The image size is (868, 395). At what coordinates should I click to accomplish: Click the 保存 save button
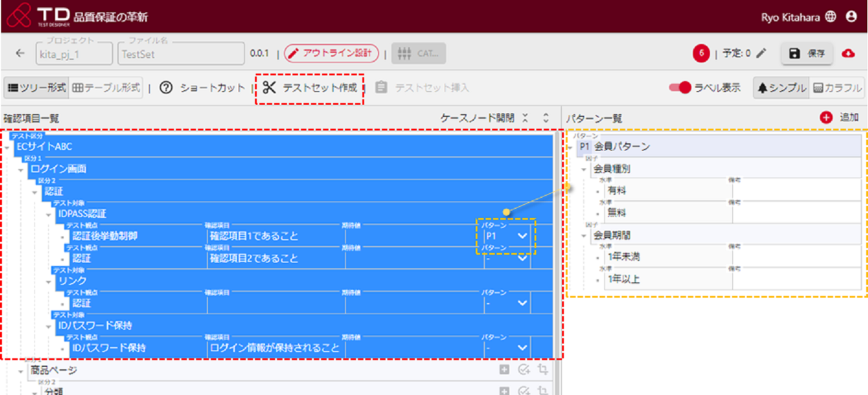coord(807,53)
